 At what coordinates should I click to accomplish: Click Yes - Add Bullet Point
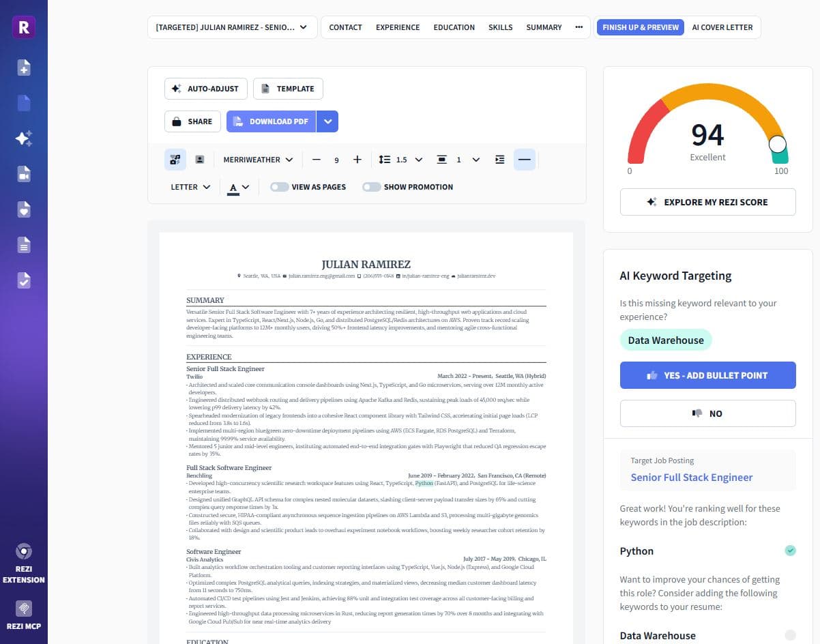point(707,375)
